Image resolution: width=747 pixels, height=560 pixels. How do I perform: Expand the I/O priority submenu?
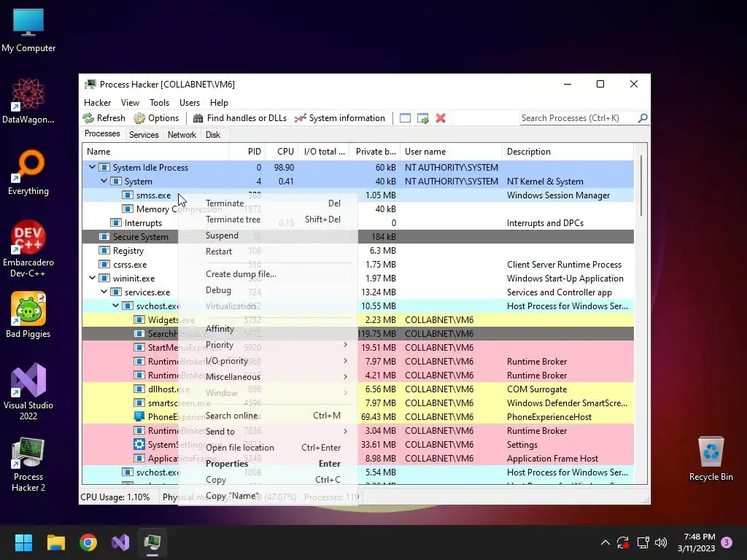(268, 361)
